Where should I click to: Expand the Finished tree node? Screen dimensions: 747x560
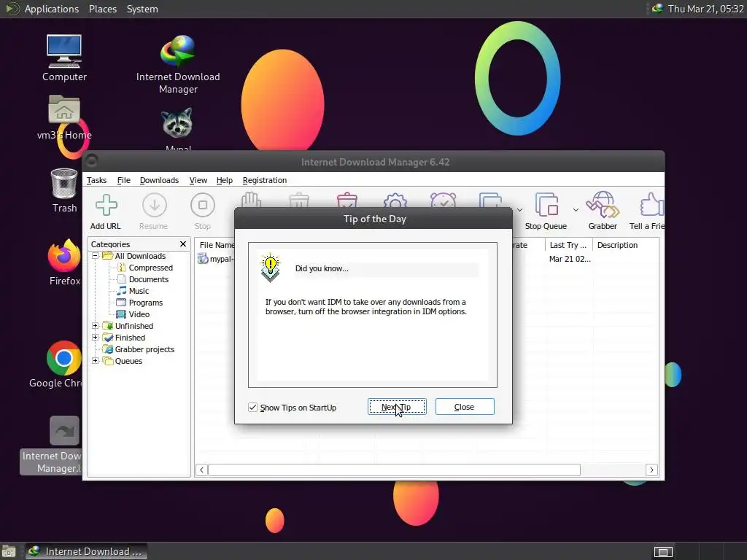pos(95,337)
